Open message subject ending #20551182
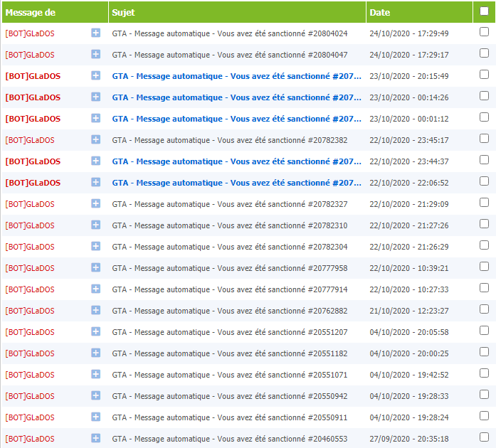This screenshot has width=496, height=448. [230, 353]
